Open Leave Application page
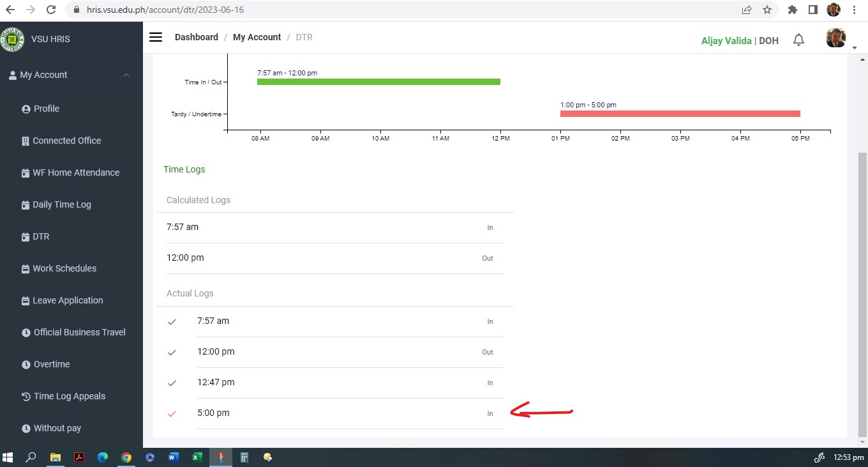 tap(68, 300)
